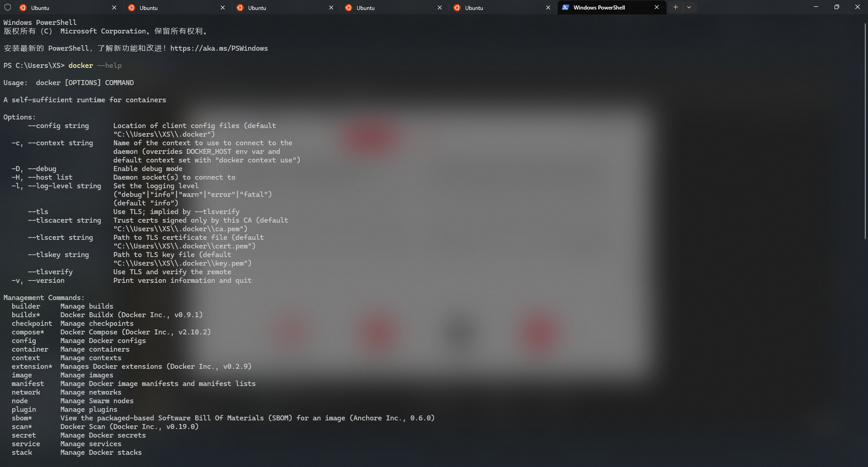Switch to the Windows PowerShell tab
The width and height of the screenshot is (868, 467).
tap(612, 7)
